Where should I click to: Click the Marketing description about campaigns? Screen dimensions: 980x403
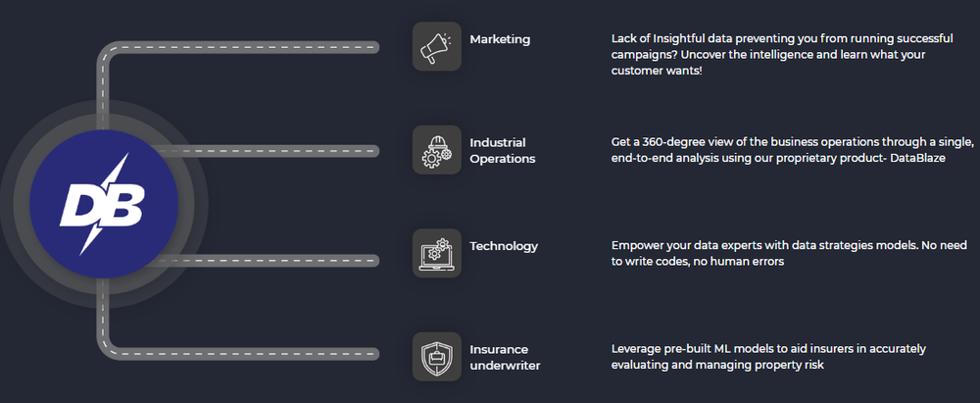(782, 55)
